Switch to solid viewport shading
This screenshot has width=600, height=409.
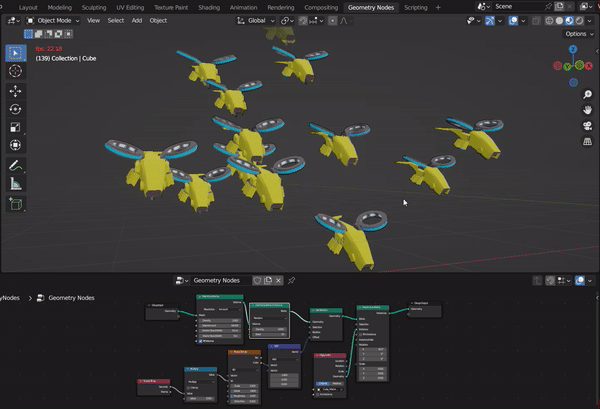[x=559, y=21]
